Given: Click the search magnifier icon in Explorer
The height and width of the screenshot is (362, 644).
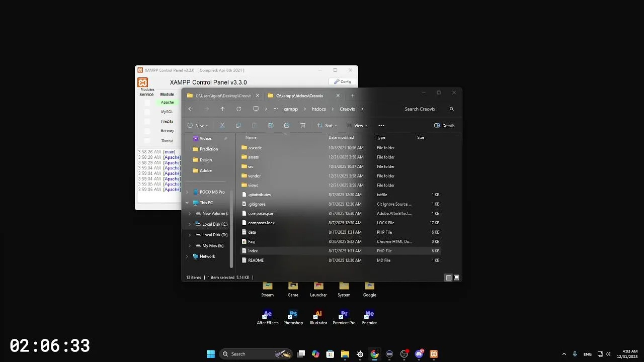Looking at the screenshot, I should [452, 109].
